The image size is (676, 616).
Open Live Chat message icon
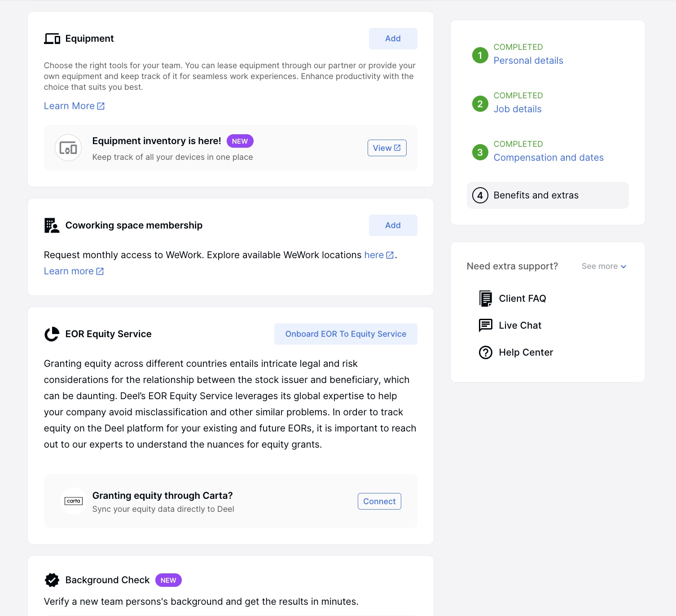(486, 326)
